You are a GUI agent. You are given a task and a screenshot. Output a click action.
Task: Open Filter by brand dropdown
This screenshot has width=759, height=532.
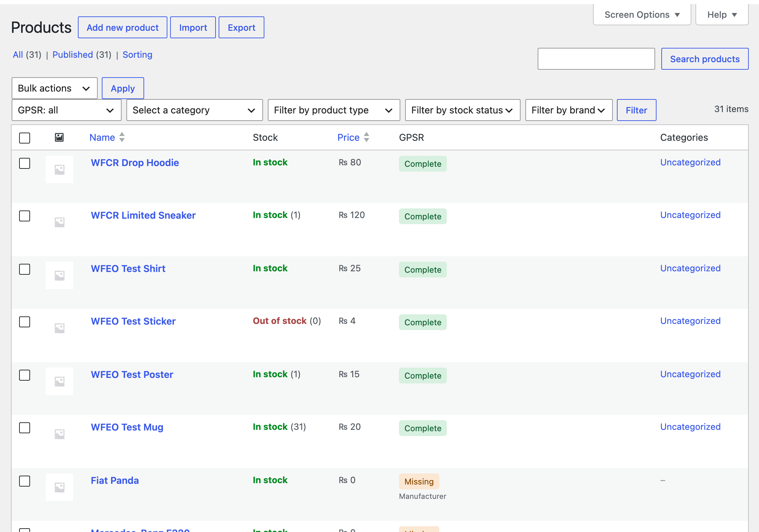(569, 110)
